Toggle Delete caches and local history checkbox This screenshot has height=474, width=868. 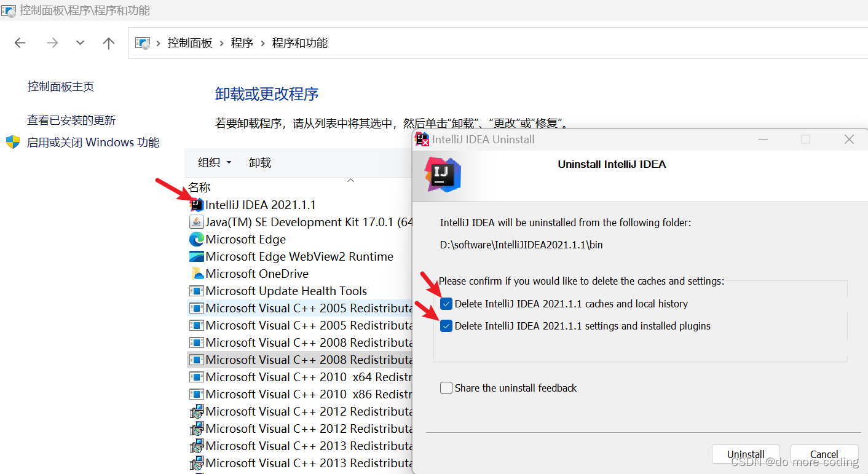coord(446,304)
